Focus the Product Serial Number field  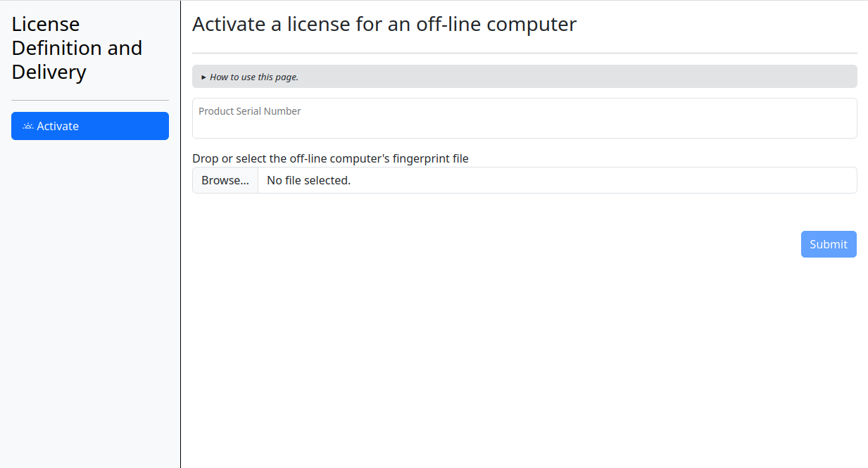coord(524,125)
